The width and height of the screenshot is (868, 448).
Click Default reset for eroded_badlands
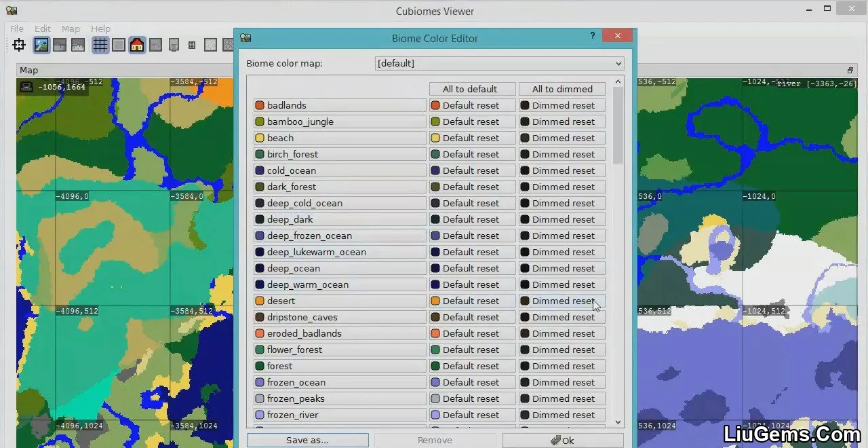pos(473,333)
